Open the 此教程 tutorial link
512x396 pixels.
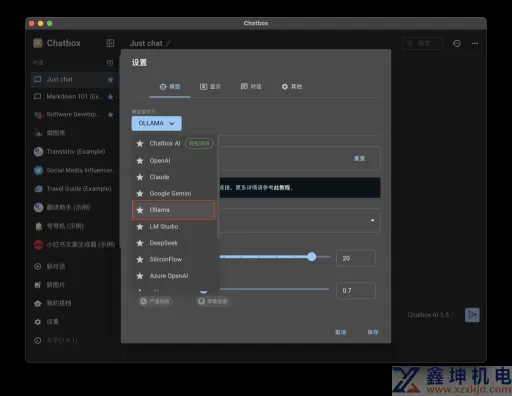[283, 188]
